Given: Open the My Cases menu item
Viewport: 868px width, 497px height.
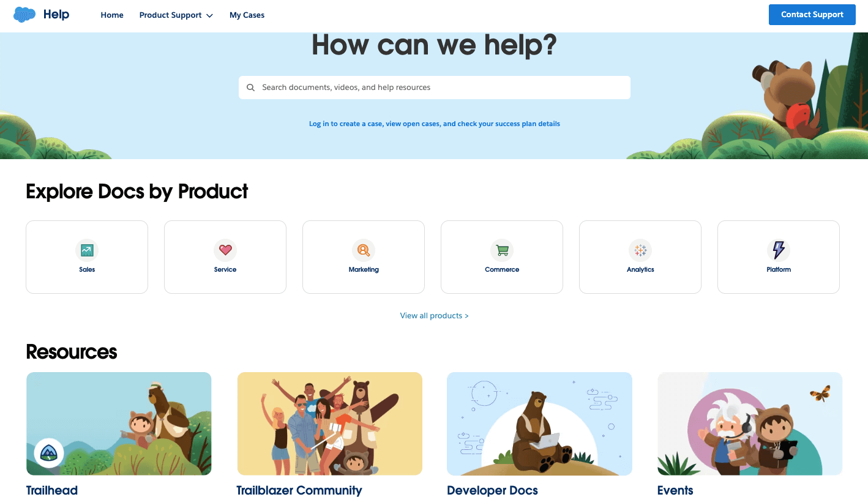Looking at the screenshot, I should [247, 15].
